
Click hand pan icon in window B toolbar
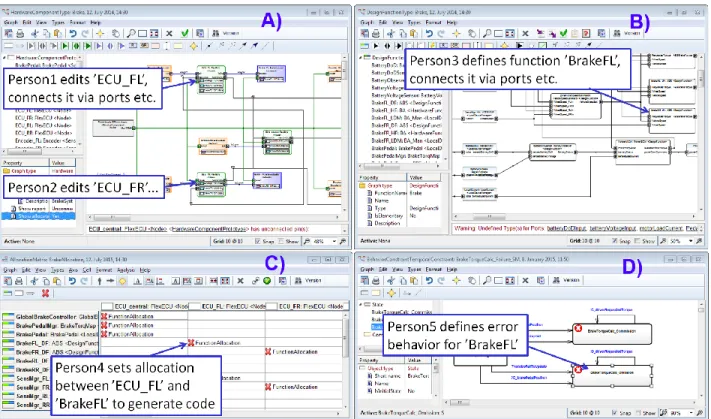472,33
